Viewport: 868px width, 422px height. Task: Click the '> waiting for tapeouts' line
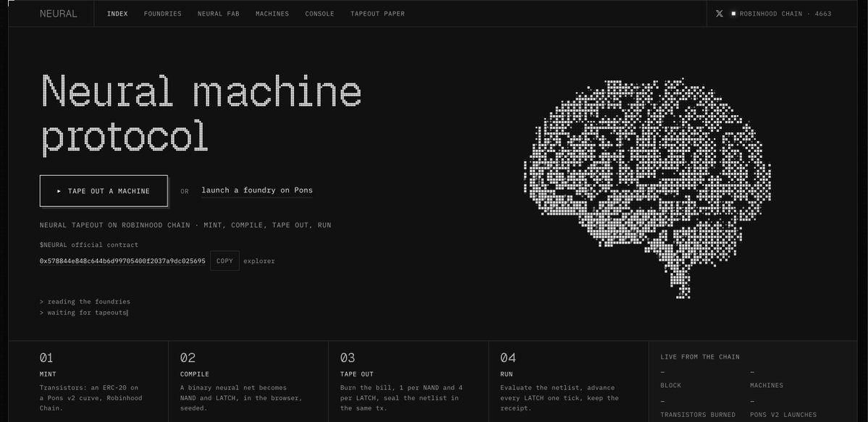pos(83,313)
